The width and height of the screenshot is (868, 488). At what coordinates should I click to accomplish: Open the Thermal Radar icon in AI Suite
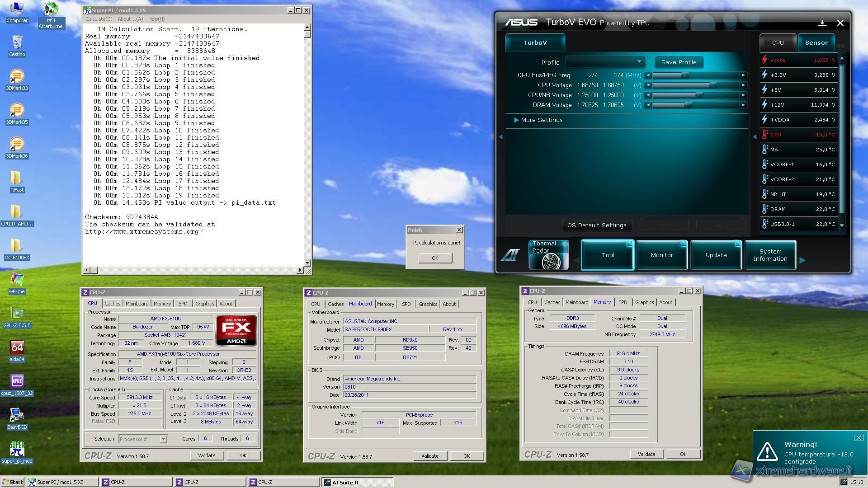click(548, 255)
